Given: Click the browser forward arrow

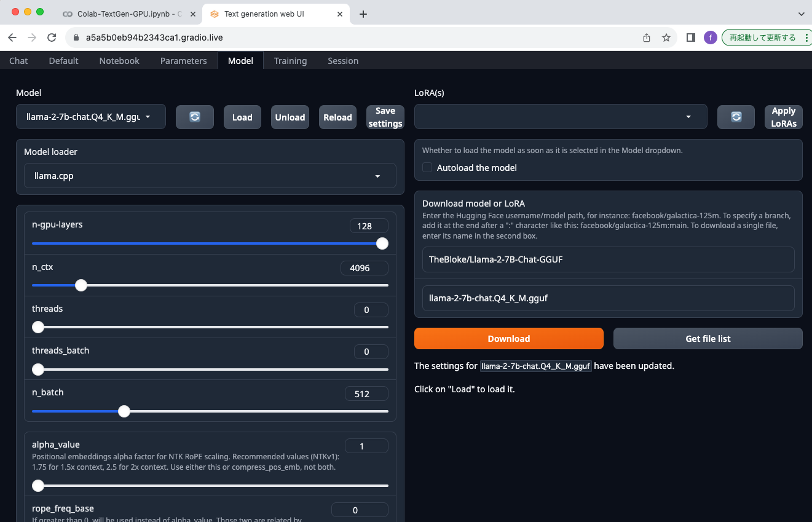Looking at the screenshot, I should [x=32, y=38].
